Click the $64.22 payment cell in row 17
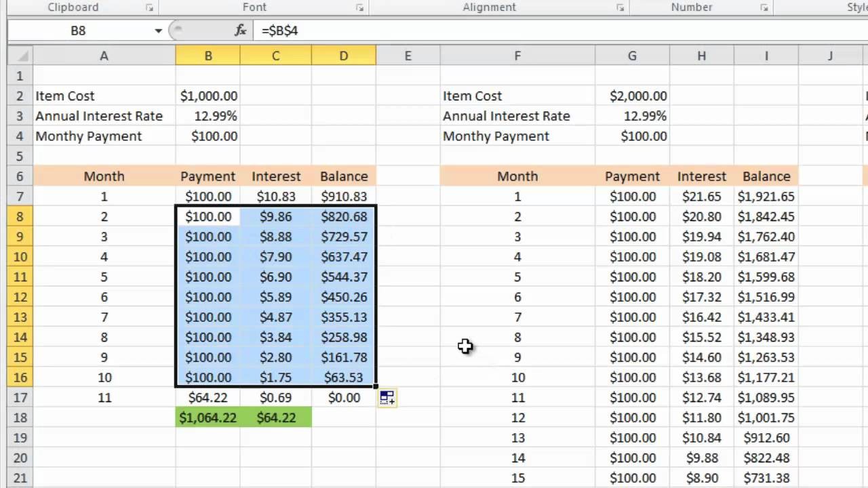Viewport: 868px width, 488px height. click(208, 398)
